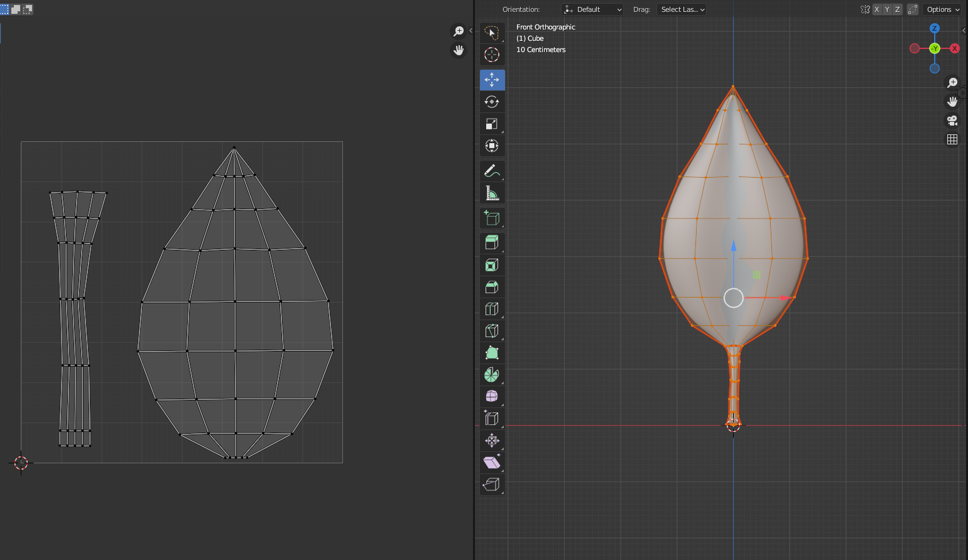Screen dimensions: 968x560
Task: Click the 'Front Orthographic' viewport label
Action: (x=546, y=27)
